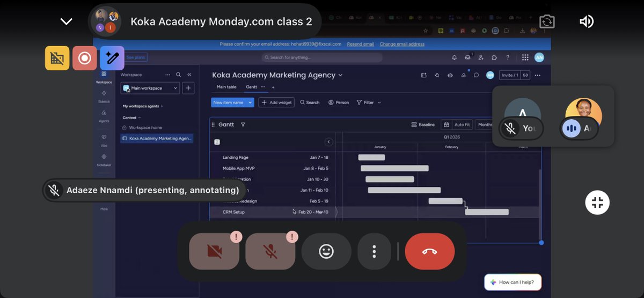Click Auto Fit in the Gantt widget

click(x=457, y=125)
